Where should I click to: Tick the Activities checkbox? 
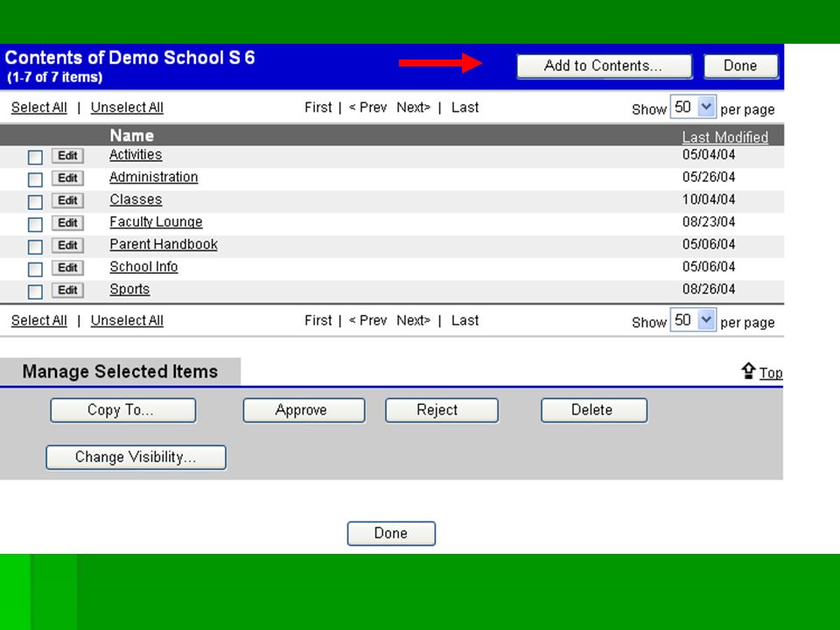pyautogui.click(x=35, y=157)
